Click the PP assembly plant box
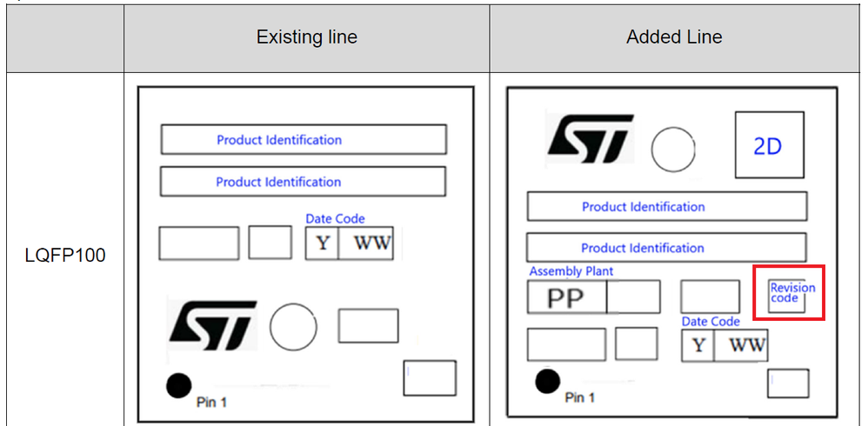 (567, 297)
